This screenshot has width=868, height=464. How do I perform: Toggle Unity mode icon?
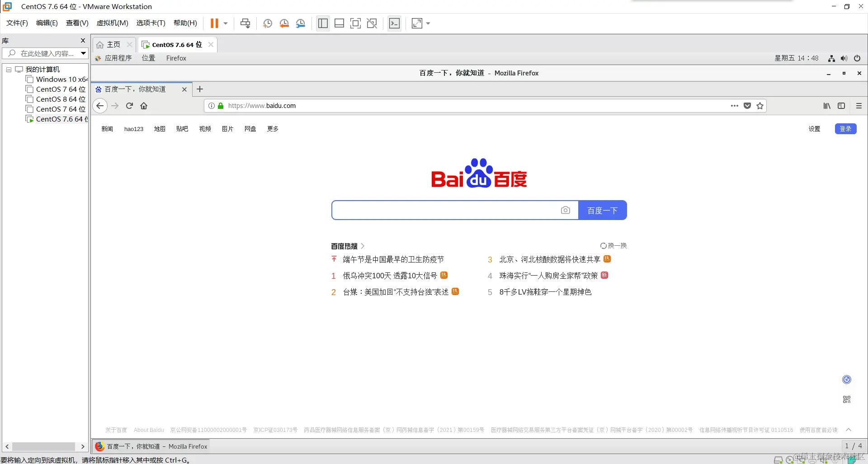pos(372,23)
